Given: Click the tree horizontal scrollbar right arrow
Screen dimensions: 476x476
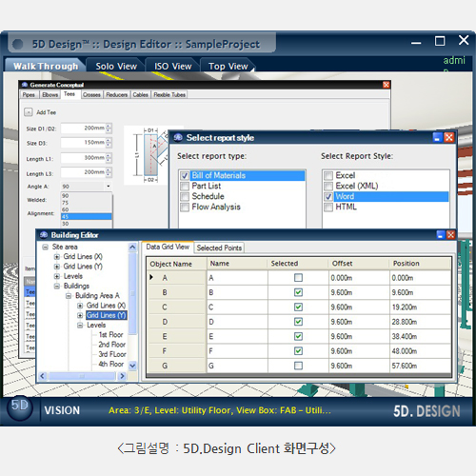Looking at the screenshot, I should (122, 376).
